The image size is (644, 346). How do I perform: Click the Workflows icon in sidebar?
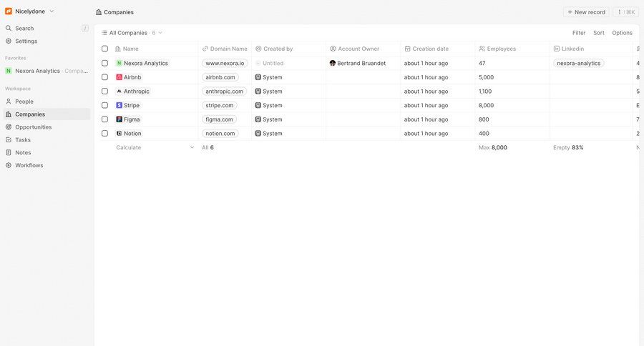click(x=8, y=165)
